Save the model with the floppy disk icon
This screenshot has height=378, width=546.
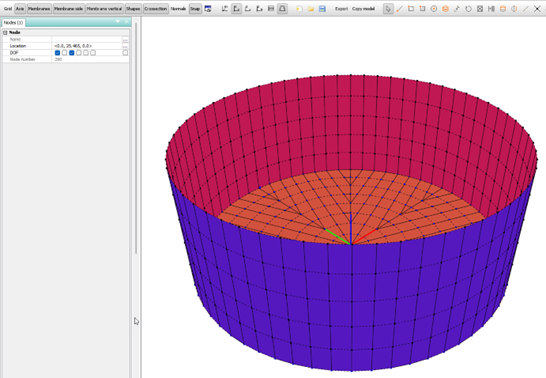322,9
